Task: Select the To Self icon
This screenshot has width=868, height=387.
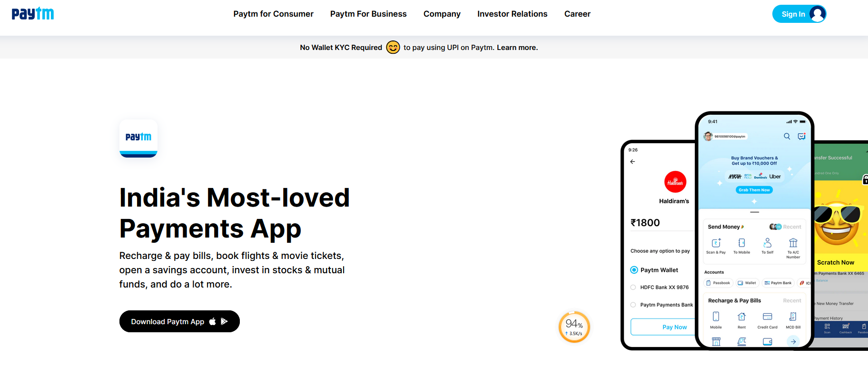Action: pyautogui.click(x=768, y=243)
